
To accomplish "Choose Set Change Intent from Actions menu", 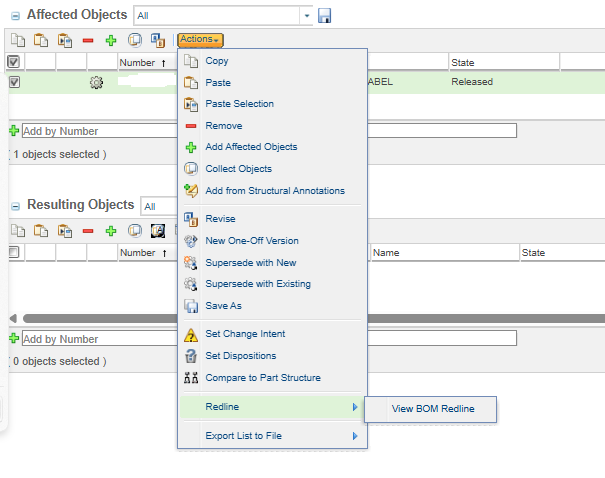I will tap(240, 334).
